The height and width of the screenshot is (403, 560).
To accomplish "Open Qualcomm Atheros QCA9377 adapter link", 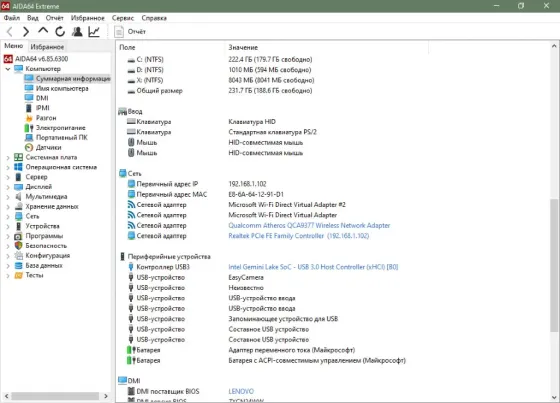I will click(x=309, y=225).
